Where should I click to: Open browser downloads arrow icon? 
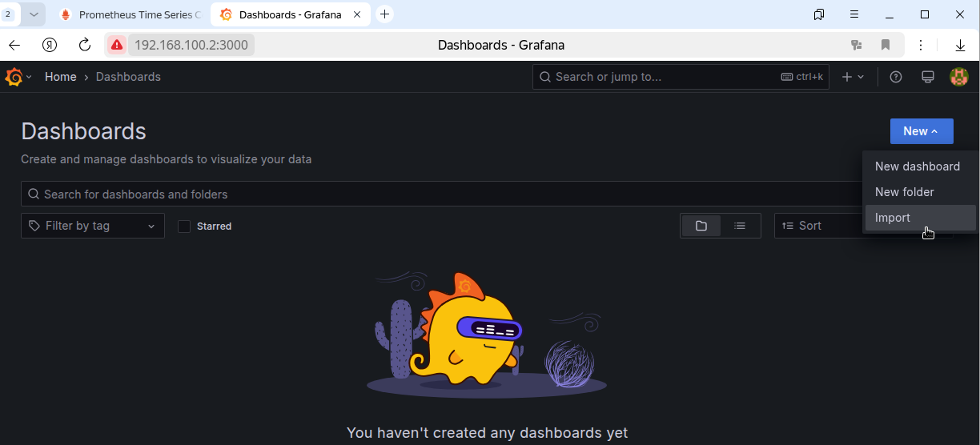[960, 45]
